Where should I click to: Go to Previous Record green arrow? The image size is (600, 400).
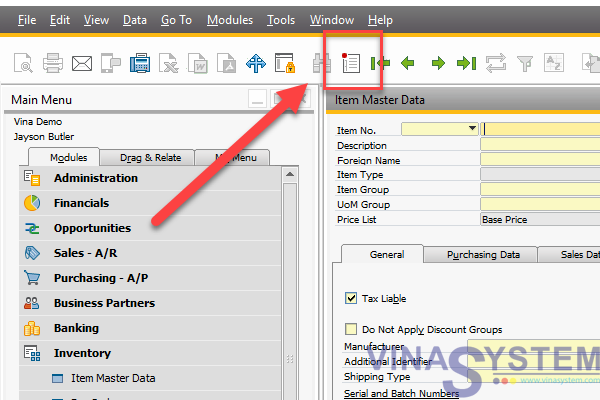tap(408, 64)
